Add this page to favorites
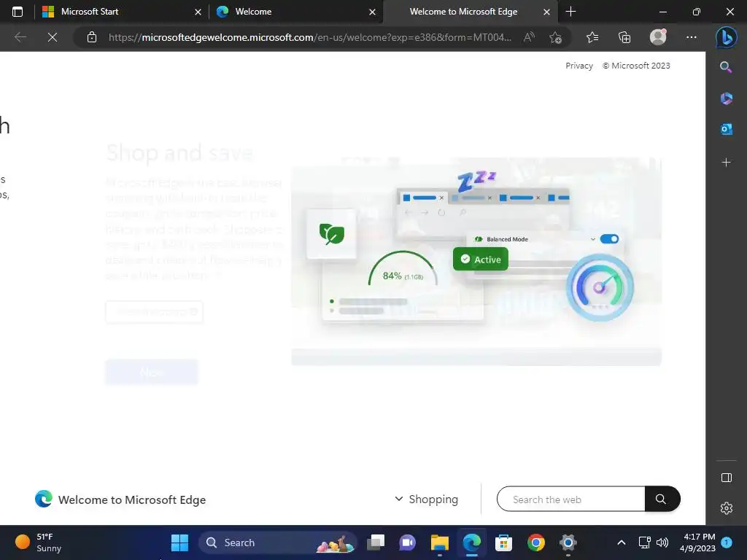The image size is (747, 560). [555, 37]
